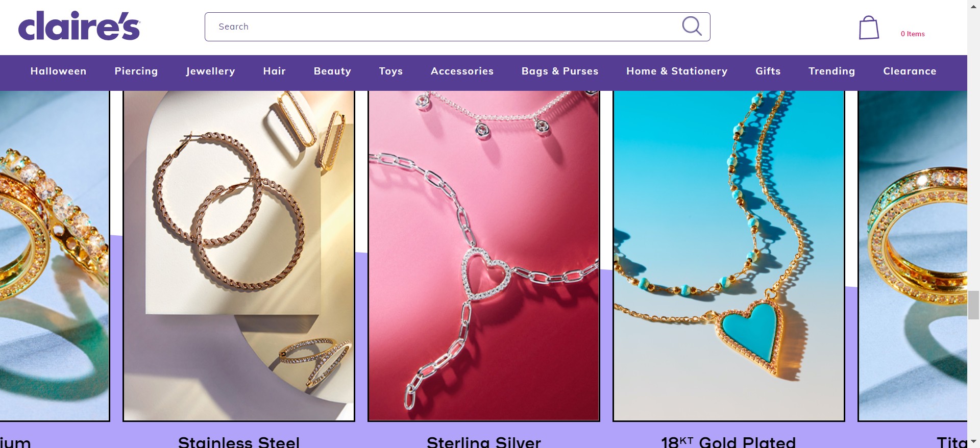The height and width of the screenshot is (448, 980).
Task: Open the Stainless Steel hoop earrings image
Action: 239,256
